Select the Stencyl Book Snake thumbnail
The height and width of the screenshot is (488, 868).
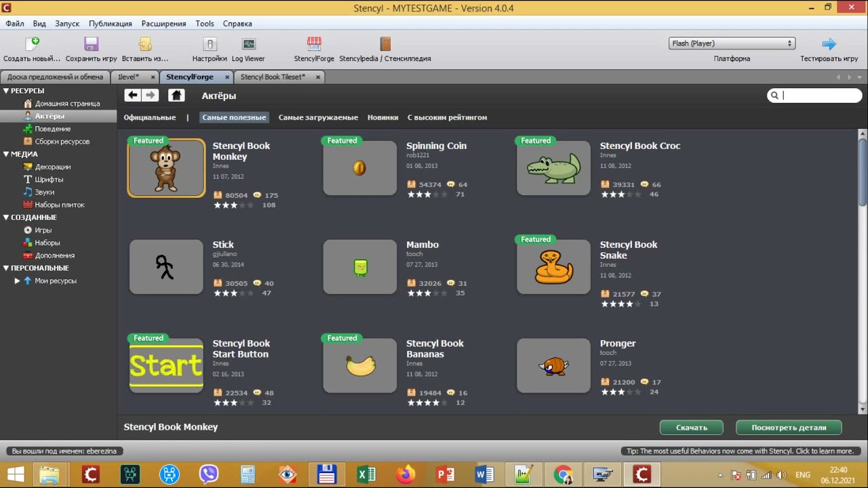pos(553,267)
